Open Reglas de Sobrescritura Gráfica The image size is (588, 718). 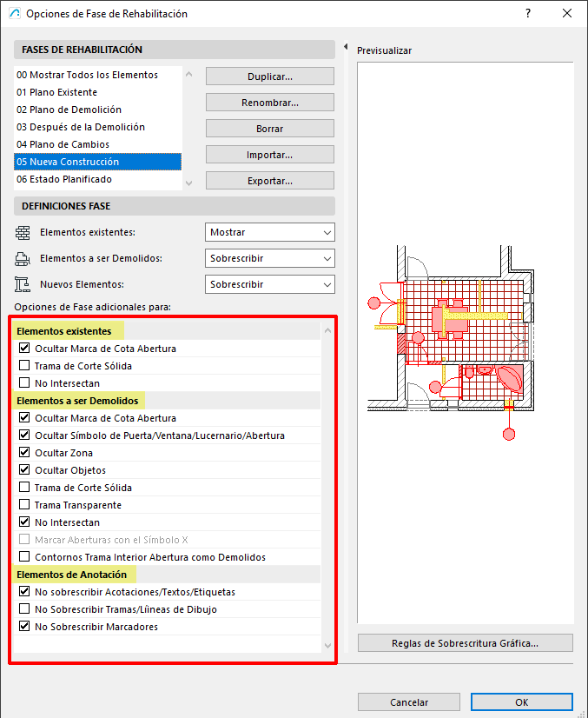(x=465, y=643)
